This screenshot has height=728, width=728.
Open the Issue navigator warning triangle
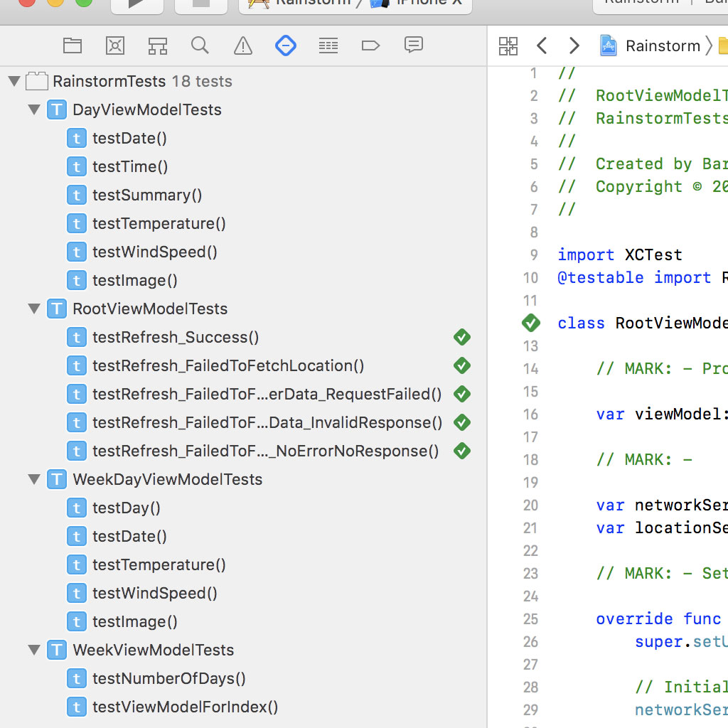tap(242, 45)
